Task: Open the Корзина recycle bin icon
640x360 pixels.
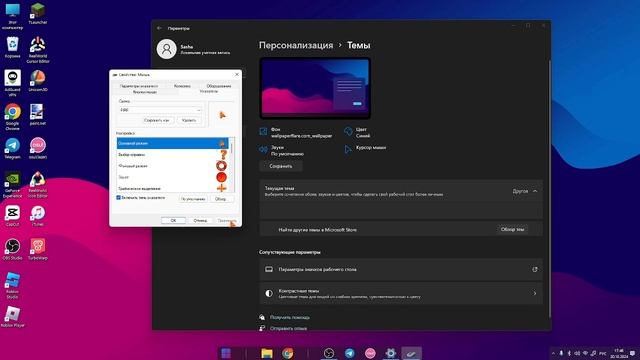Action: click(x=12, y=47)
